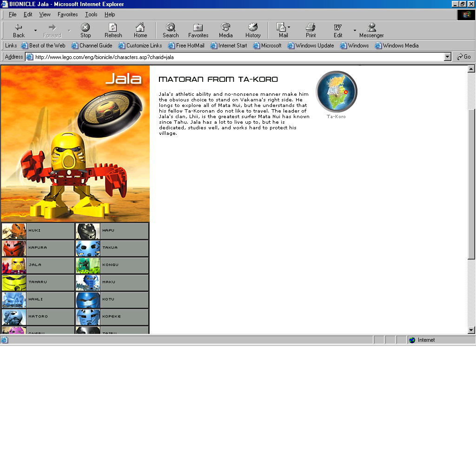Open the Best of the Web link
This screenshot has height=465, width=476.
[x=43, y=46]
